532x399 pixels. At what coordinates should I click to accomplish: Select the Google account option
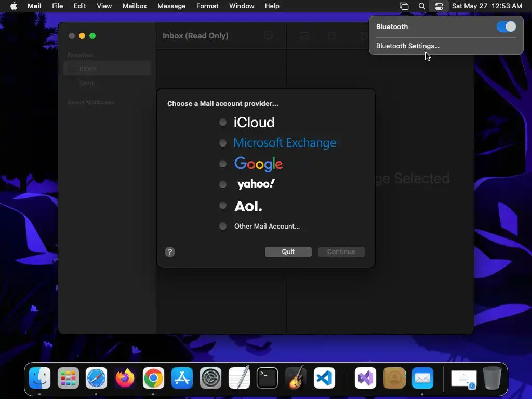(222, 164)
